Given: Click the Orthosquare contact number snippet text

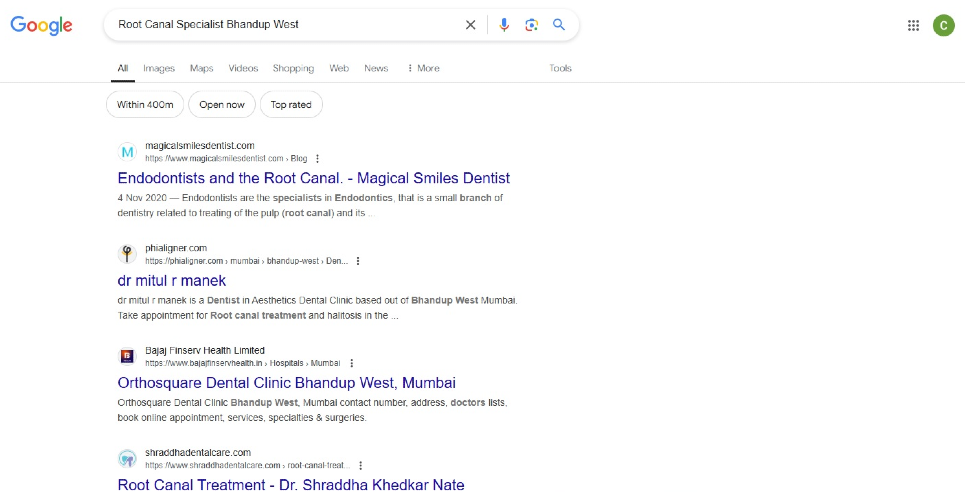Looking at the screenshot, I should [x=312, y=410].
